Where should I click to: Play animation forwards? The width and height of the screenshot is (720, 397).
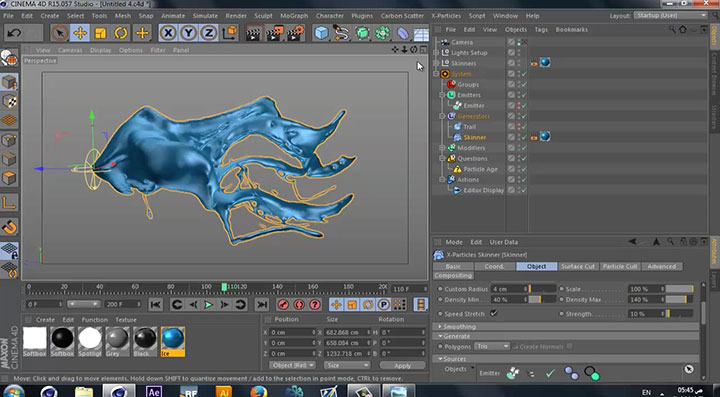coord(208,304)
